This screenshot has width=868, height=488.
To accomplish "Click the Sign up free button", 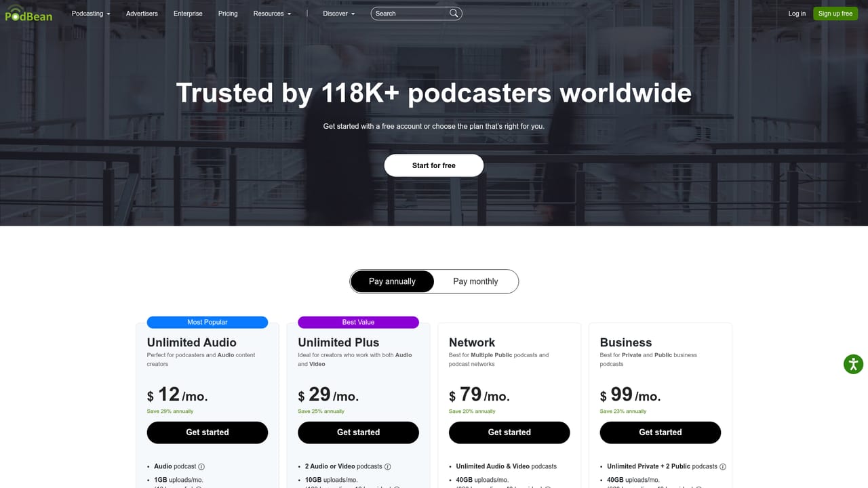I will pyautogui.click(x=835, y=14).
